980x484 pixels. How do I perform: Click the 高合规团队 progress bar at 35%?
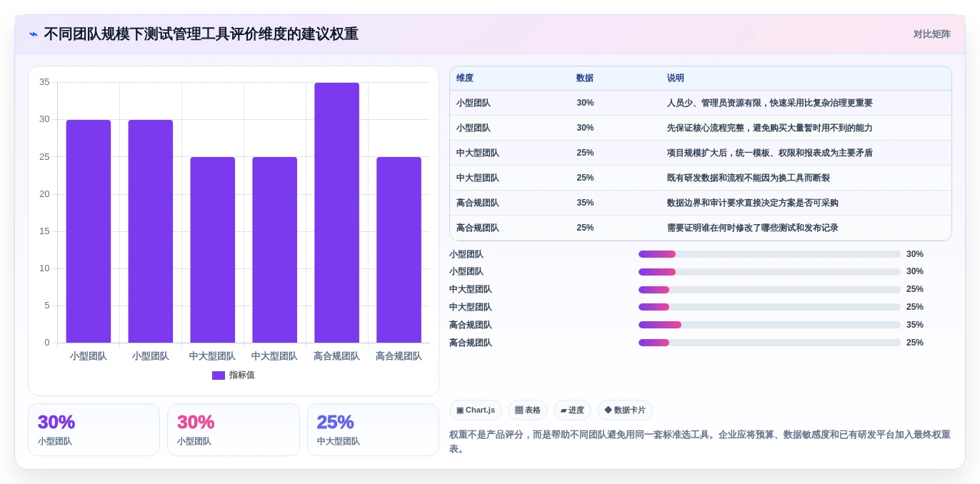tap(769, 325)
